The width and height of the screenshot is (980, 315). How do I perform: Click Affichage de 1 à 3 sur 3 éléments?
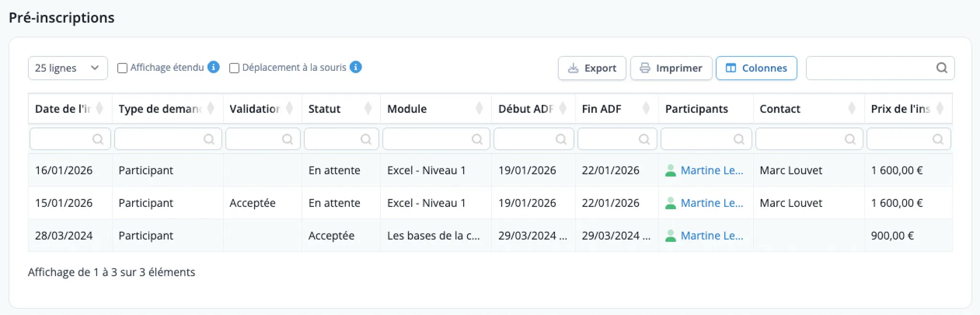tap(111, 272)
